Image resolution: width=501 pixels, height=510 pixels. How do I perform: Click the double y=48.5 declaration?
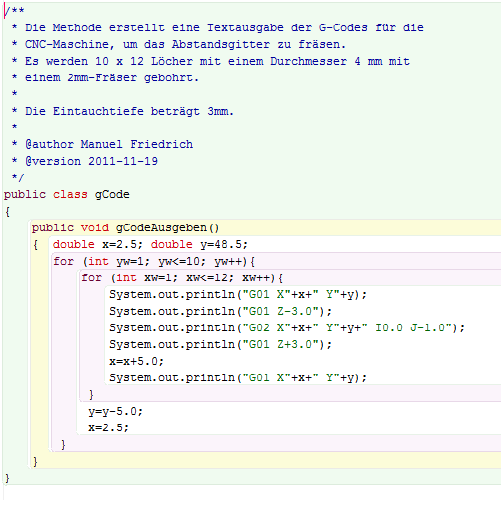click(199, 244)
